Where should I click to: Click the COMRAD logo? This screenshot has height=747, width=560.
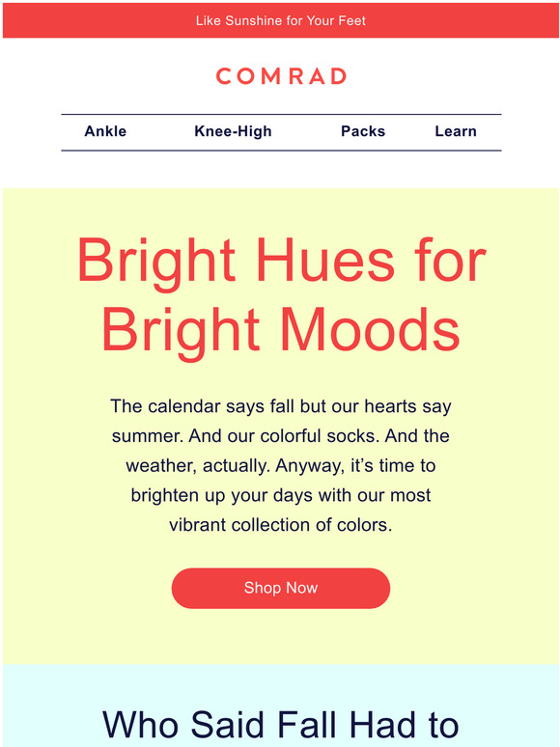pyautogui.click(x=281, y=76)
